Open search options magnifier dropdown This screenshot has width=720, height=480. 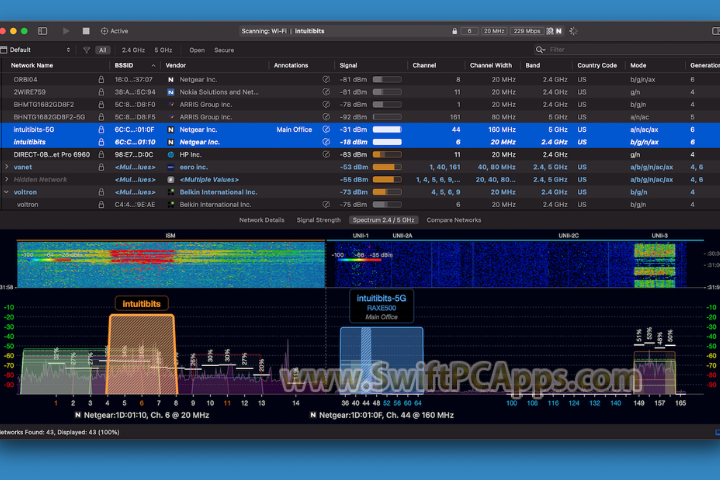(x=540, y=49)
